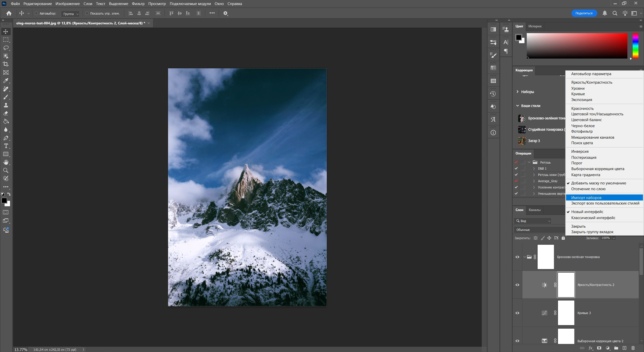Click the foreground color swatch
Image resolution: width=644 pixels, height=352 pixels.
tap(4, 201)
